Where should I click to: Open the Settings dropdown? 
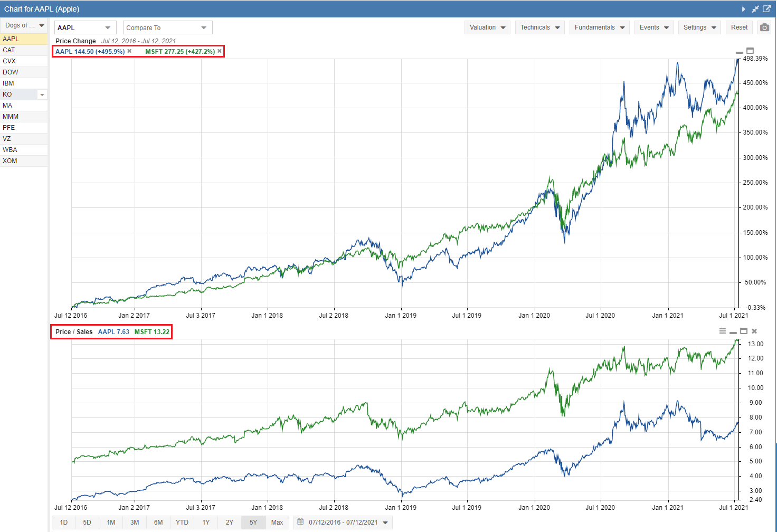[x=699, y=27]
